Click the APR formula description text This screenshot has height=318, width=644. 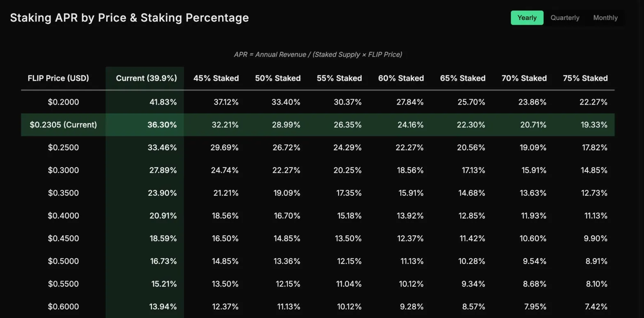point(318,55)
